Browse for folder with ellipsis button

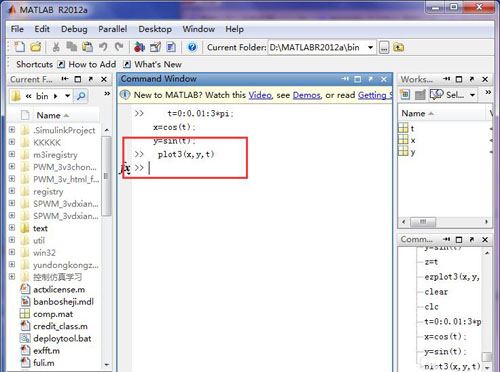[384, 47]
